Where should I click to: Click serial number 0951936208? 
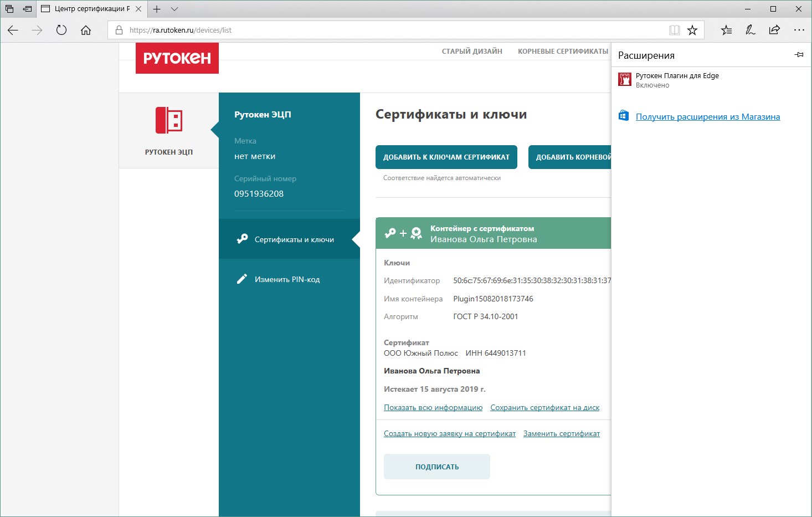(259, 193)
